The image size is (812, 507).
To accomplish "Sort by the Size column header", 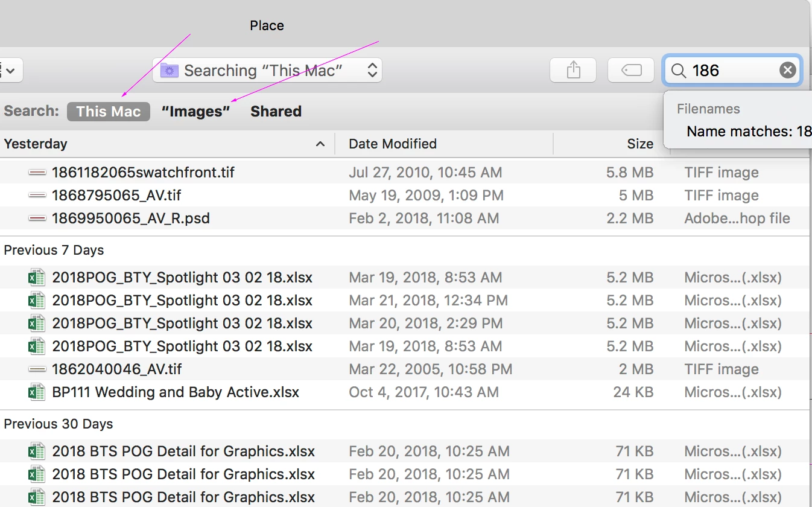I will (639, 144).
